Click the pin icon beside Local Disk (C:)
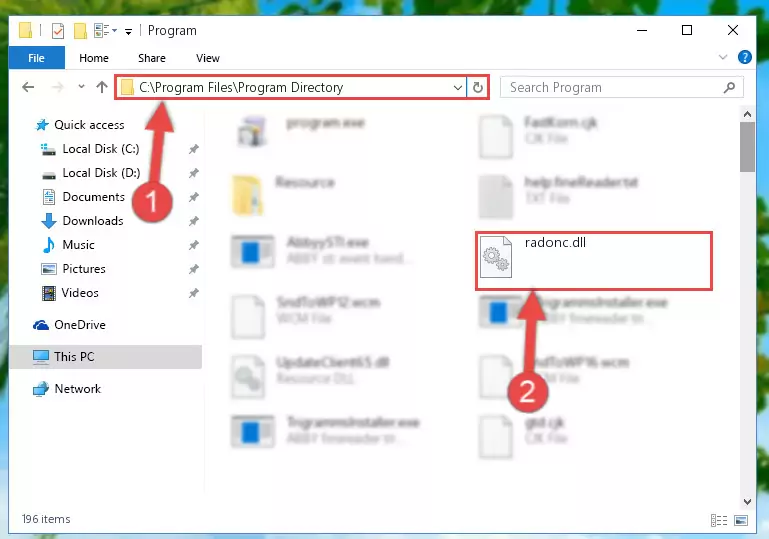The width and height of the screenshot is (769, 539). pos(194,149)
